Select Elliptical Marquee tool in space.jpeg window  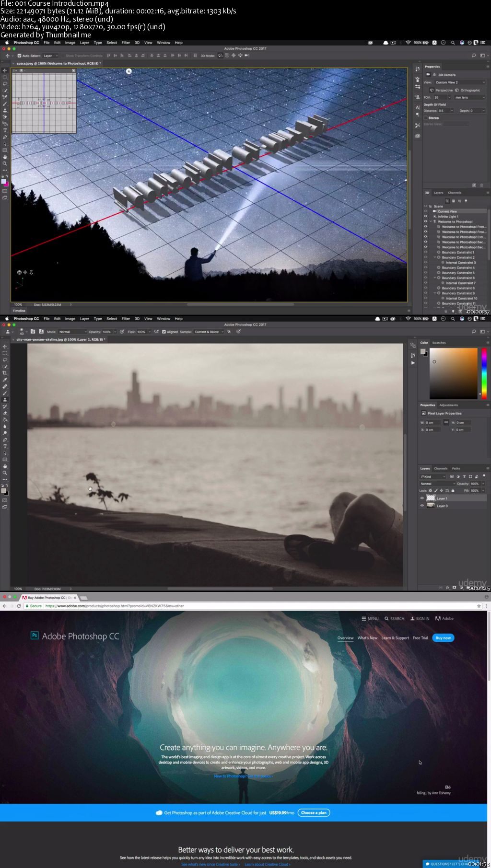[5, 77]
